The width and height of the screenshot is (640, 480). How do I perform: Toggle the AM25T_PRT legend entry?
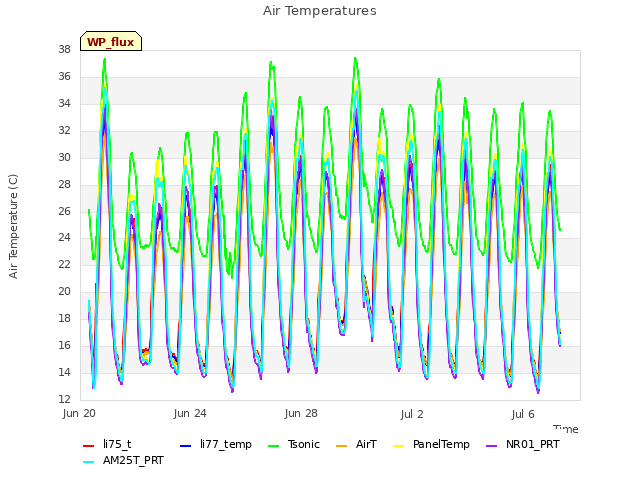(x=123, y=460)
